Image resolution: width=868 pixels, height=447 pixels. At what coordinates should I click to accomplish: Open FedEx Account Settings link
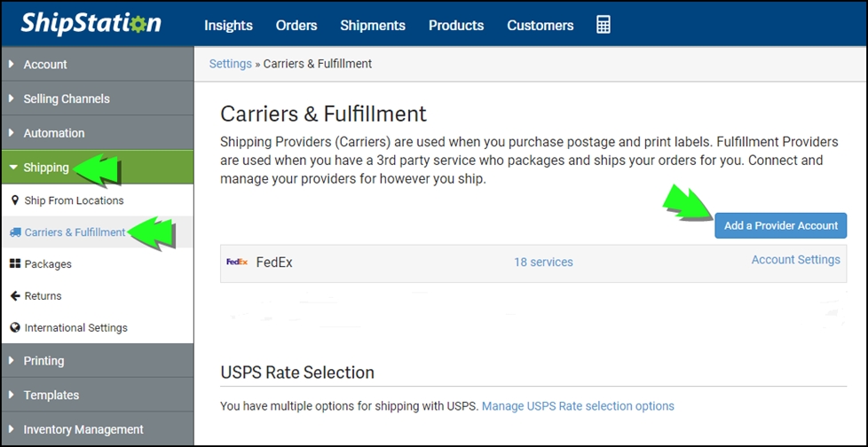point(795,260)
